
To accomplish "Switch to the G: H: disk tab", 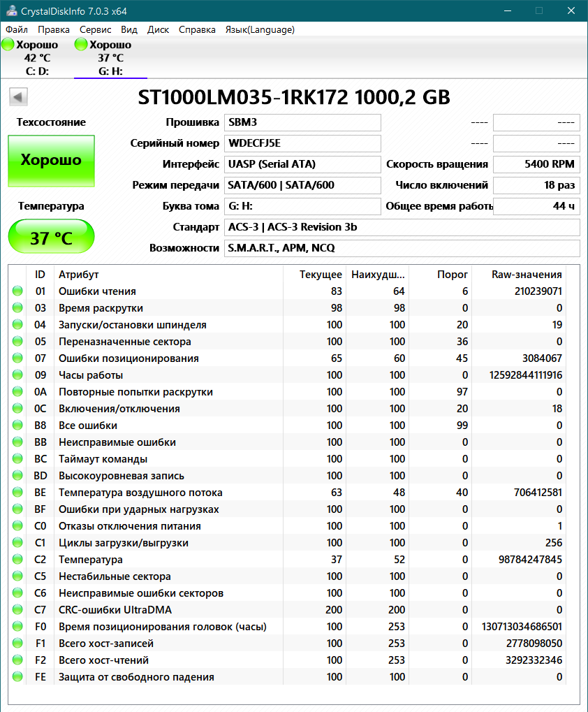I will pos(110,58).
